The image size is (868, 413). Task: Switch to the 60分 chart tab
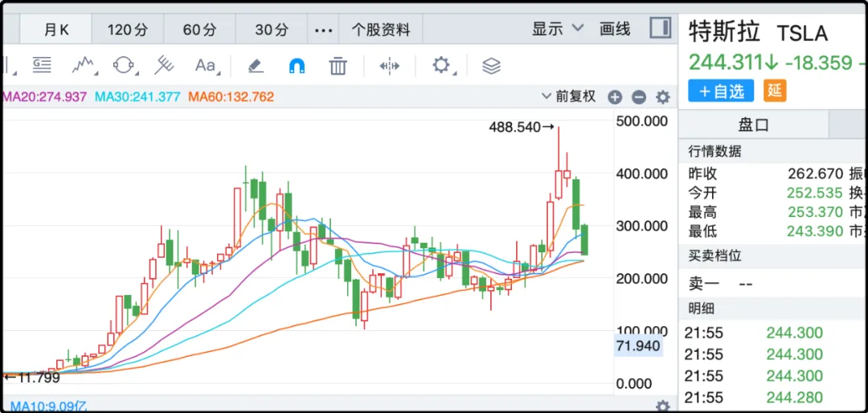coord(199,30)
